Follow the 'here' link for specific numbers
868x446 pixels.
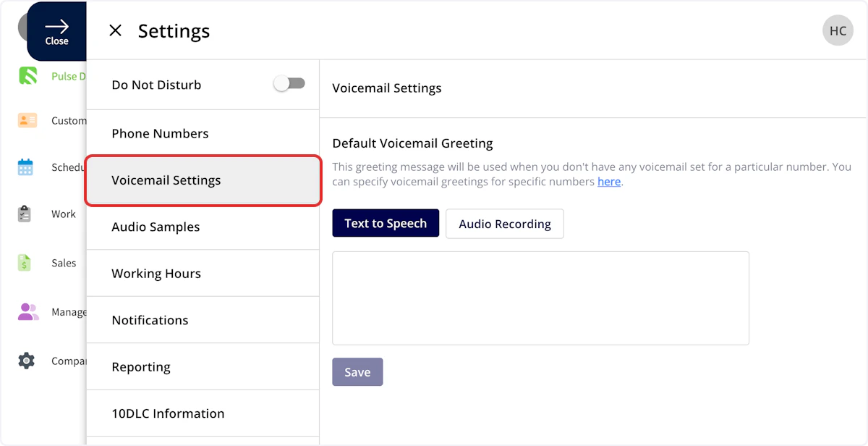pyautogui.click(x=609, y=182)
